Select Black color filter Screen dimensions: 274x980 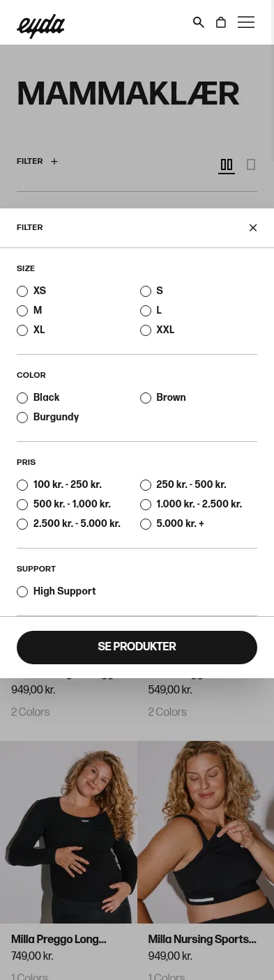pyautogui.click(x=38, y=397)
